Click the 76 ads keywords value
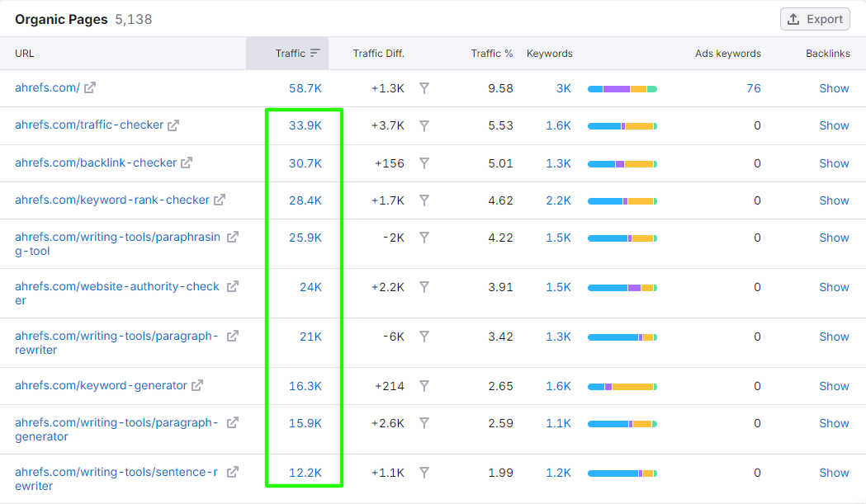Image resolution: width=866 pixels, height=504 pixels. tap(754, 88)
